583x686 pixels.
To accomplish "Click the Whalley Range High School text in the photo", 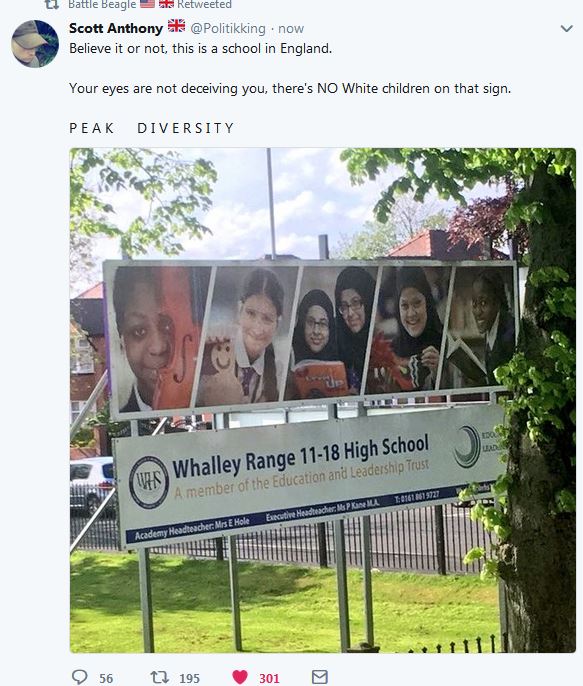I will [x=300, y=456].
